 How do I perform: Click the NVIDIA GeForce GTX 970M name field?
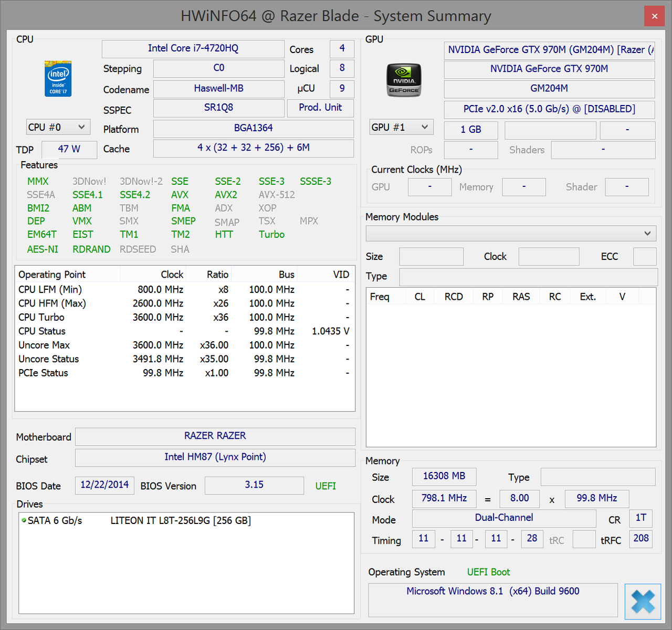549,69
